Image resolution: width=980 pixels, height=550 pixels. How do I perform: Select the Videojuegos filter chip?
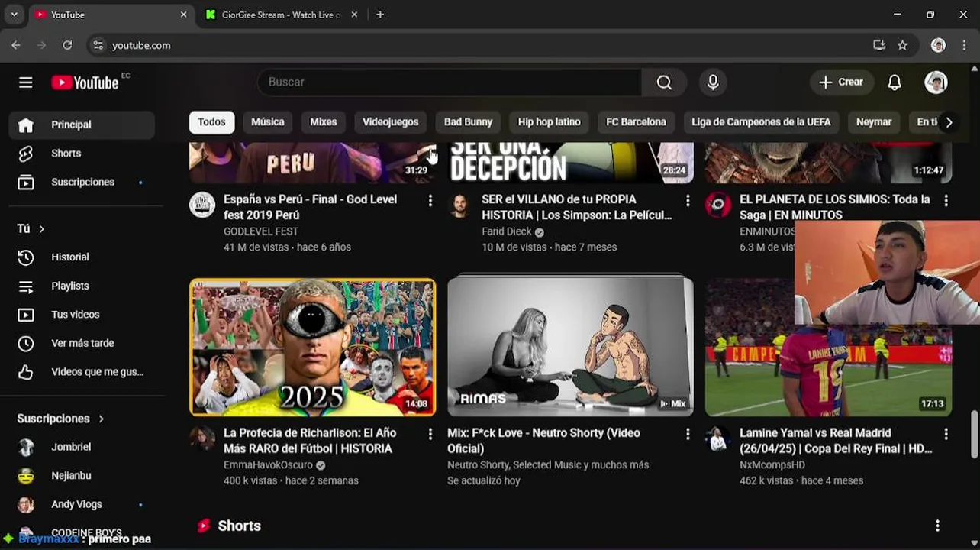(x=390, y=122)
